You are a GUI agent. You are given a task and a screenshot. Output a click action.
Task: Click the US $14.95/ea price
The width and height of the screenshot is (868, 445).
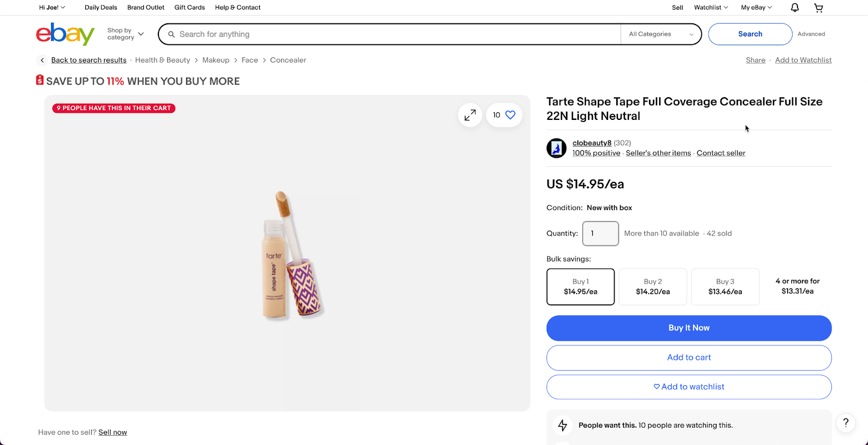click(585, 184)
